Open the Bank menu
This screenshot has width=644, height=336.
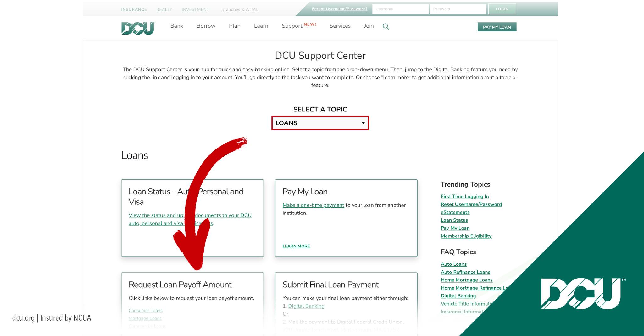click(177, 26)
